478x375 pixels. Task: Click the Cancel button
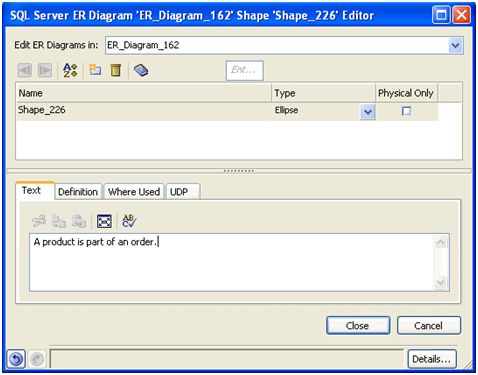[x=429, y=325]
